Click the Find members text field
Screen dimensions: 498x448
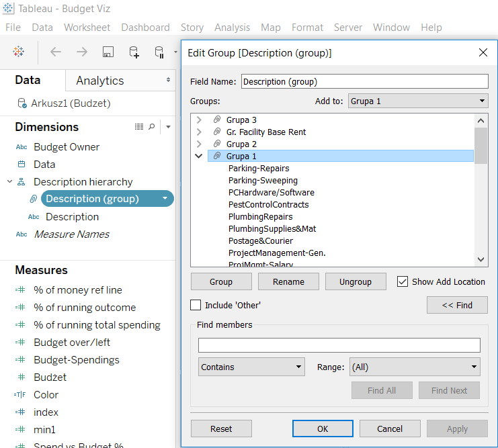339,345
